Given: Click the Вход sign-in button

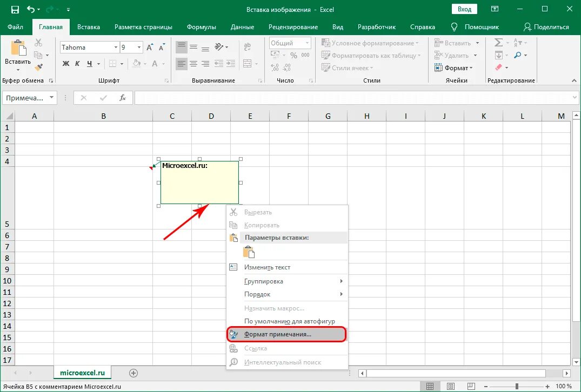Looking at the screenshot, I should (464, 9).
